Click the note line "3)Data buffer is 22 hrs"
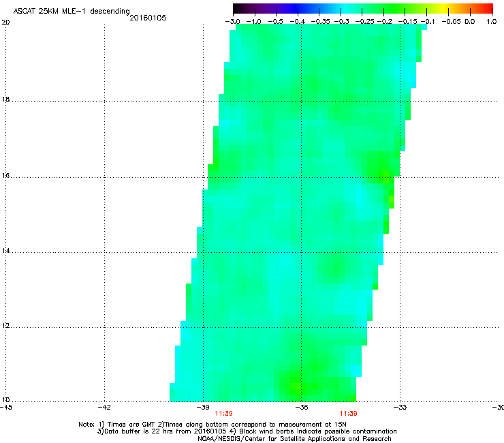The image size is (504, 443). (x=247, y=431)
